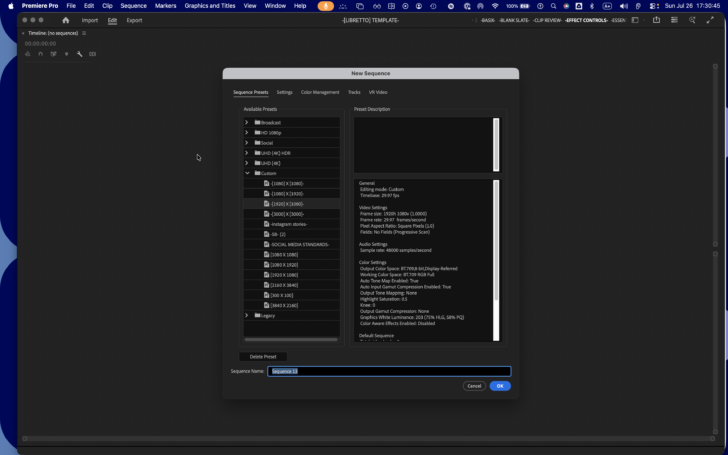The width and height of the screenshot is (728, 455).
Task: Expand the Legacy presets folder
Action: [247, 316]
